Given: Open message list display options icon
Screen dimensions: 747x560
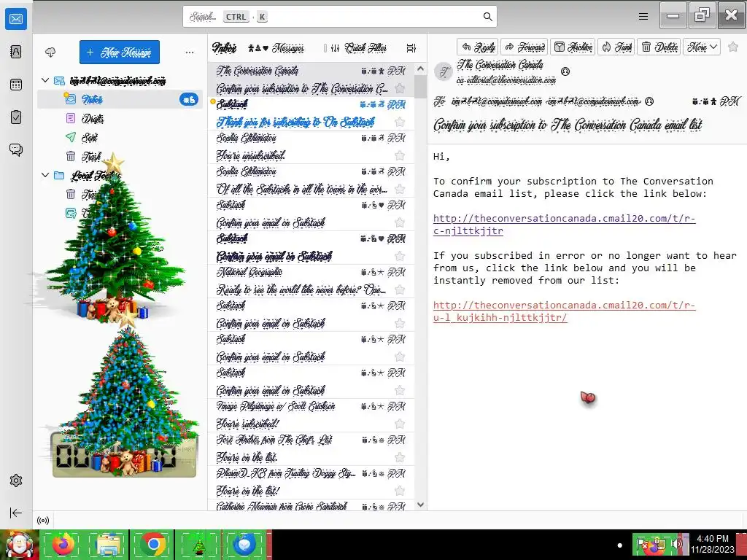Looking at the screenshot, I should 411,48.
